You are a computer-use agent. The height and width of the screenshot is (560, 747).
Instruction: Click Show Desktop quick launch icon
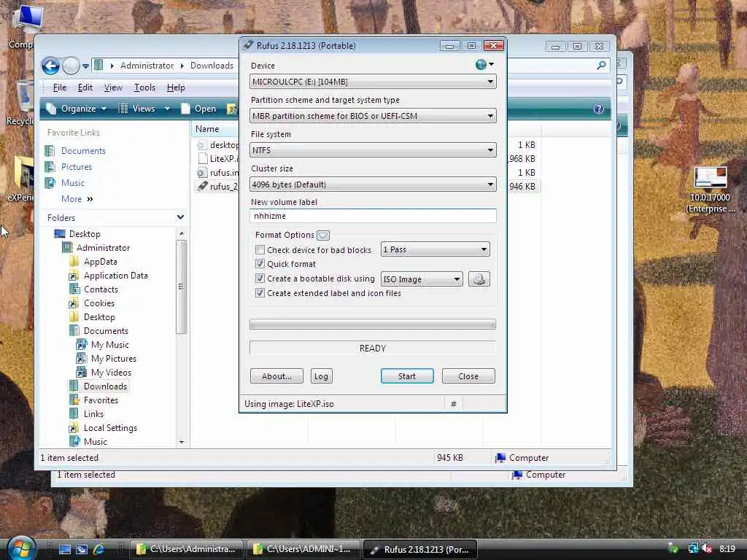(x=64, y=549)
